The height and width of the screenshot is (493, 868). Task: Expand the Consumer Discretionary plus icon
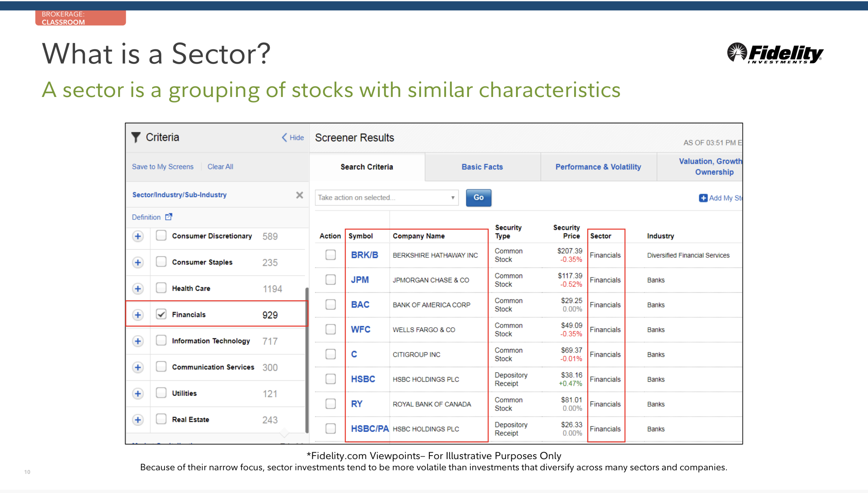click(138, 236)
